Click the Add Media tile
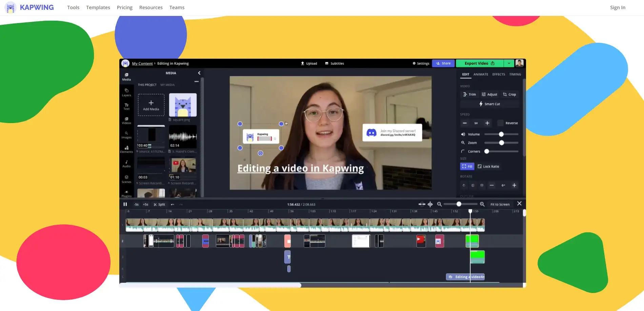Viewport: 644px width, 311px height. click(151, 105)
